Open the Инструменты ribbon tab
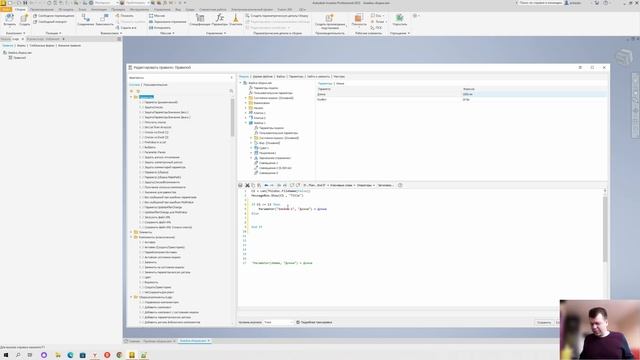 [140, 9]
